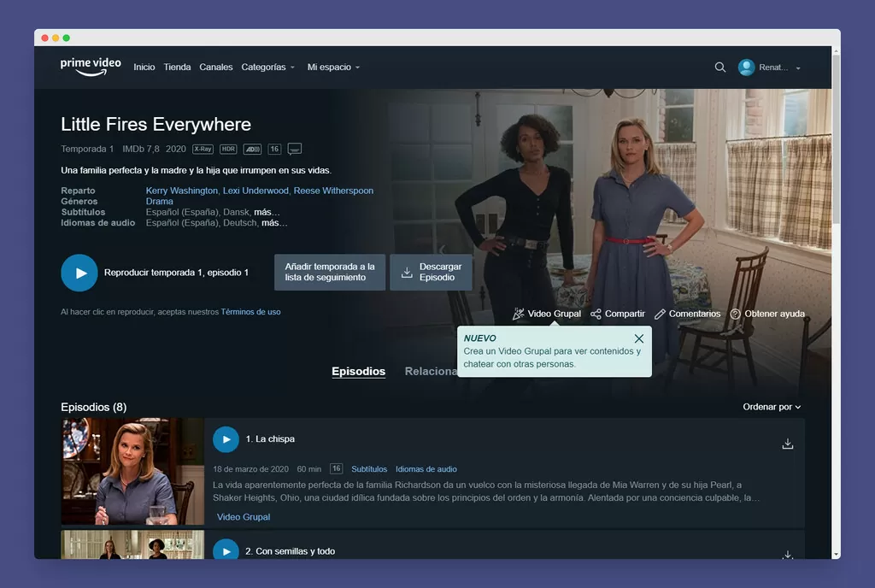Viewport: 875px width, 588px height.
Task: Open Lexi Underwood cast link
Action: (255, 191)
